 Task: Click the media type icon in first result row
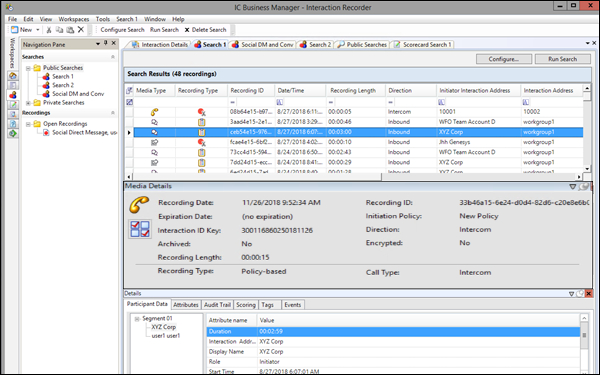point(154,112)
